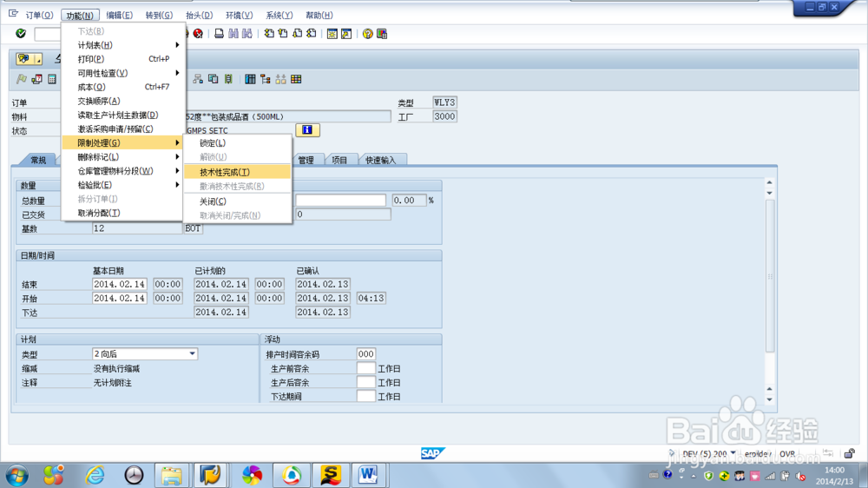The height and width of the screenshot is (488, 868).
Task: Click the operations overview network icon
Action: [x=198, y=79]
